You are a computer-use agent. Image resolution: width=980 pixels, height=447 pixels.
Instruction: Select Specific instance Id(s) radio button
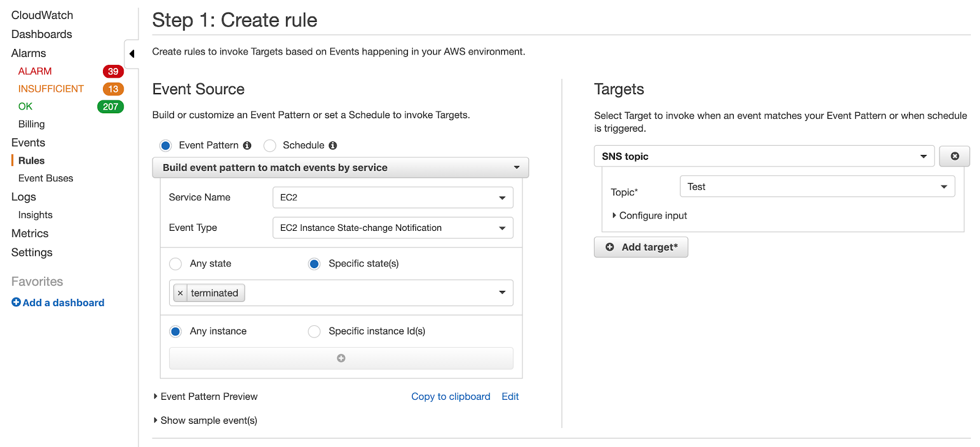click(x=314, y=331)
